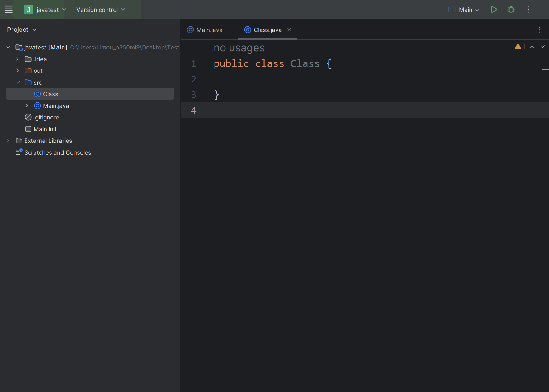549x392 pixels.
Task: Open the Main run configuration dropdown
Action: [x=465, y=10]
